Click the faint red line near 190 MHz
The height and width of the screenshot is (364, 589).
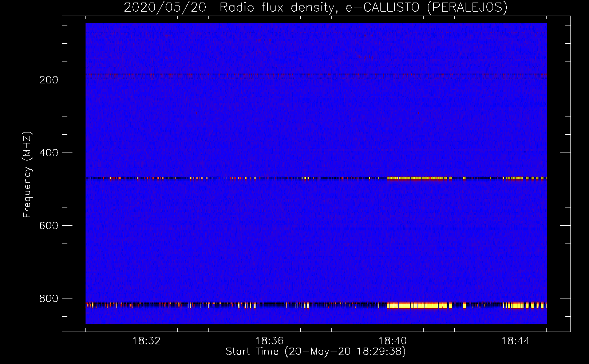point(316,75)
